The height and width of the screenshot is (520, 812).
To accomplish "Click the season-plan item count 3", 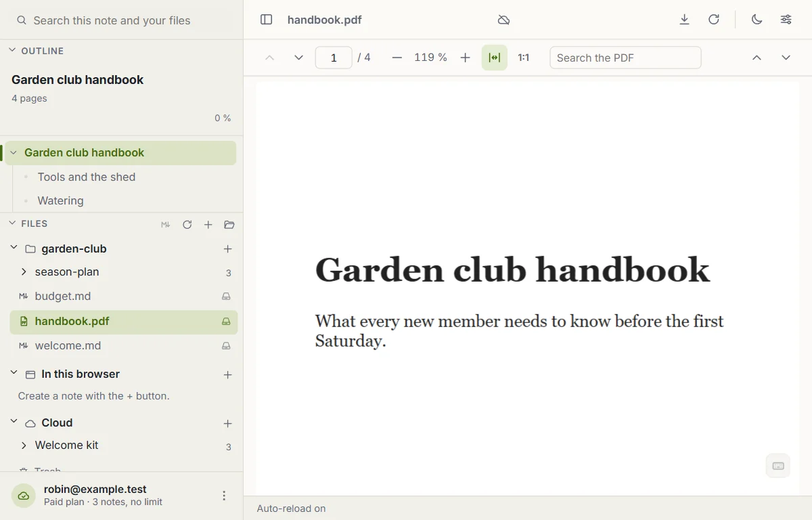I will click(229, 273).
